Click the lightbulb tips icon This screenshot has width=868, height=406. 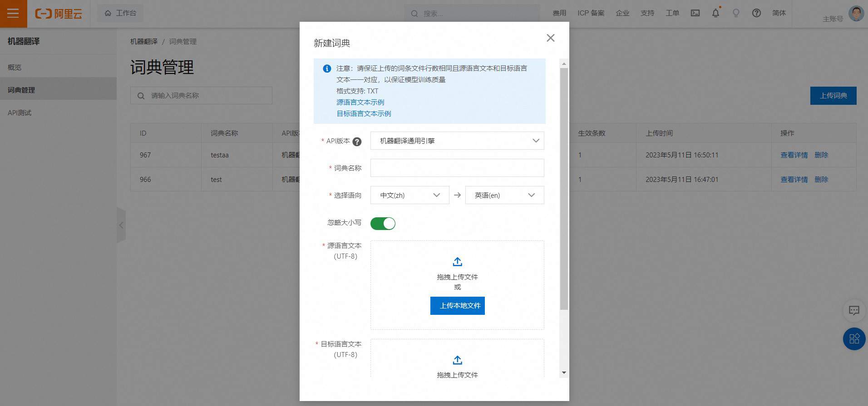coord(736,13)
